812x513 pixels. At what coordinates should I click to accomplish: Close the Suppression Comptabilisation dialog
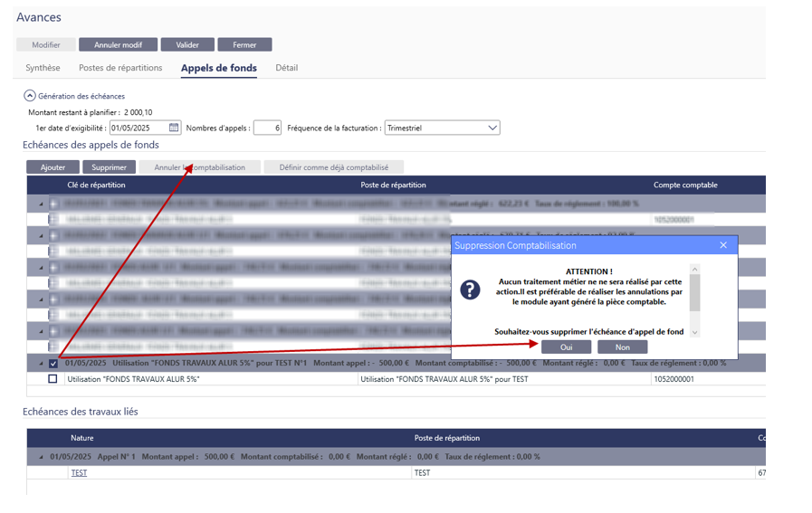pyautogui.click(x=723, y=245)
